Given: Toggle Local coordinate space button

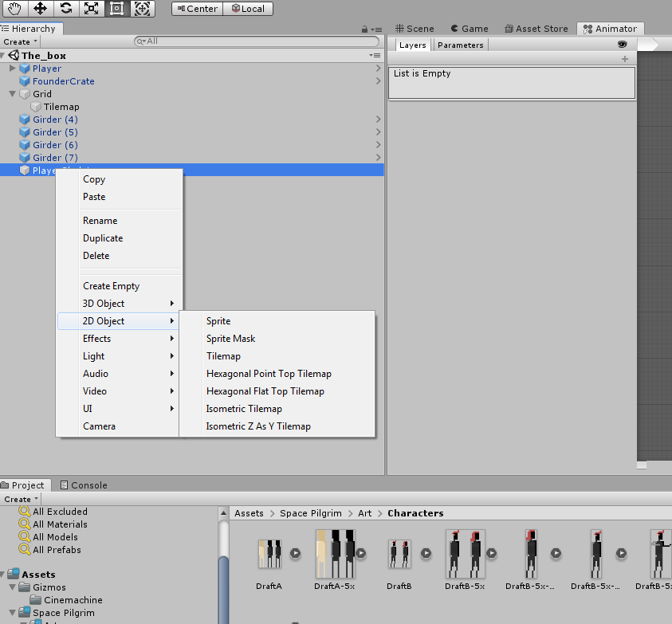Looking at the screenshot, I should 248,9.
